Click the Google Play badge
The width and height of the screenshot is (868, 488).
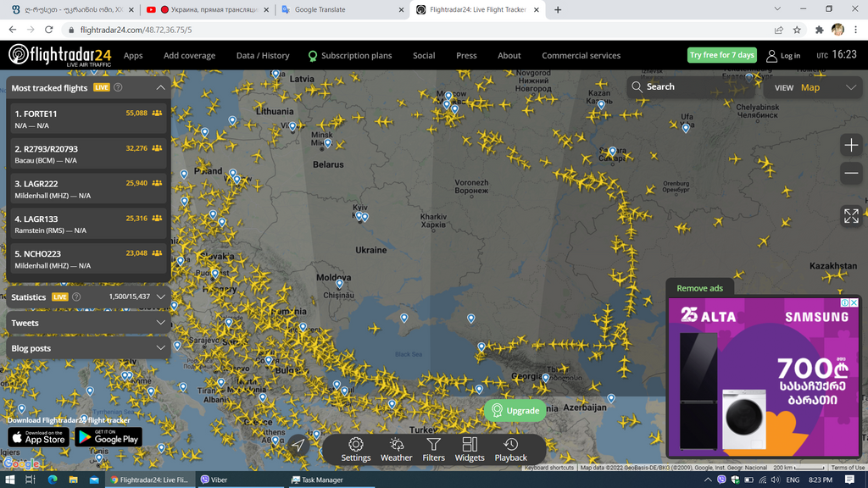[108, 437]
